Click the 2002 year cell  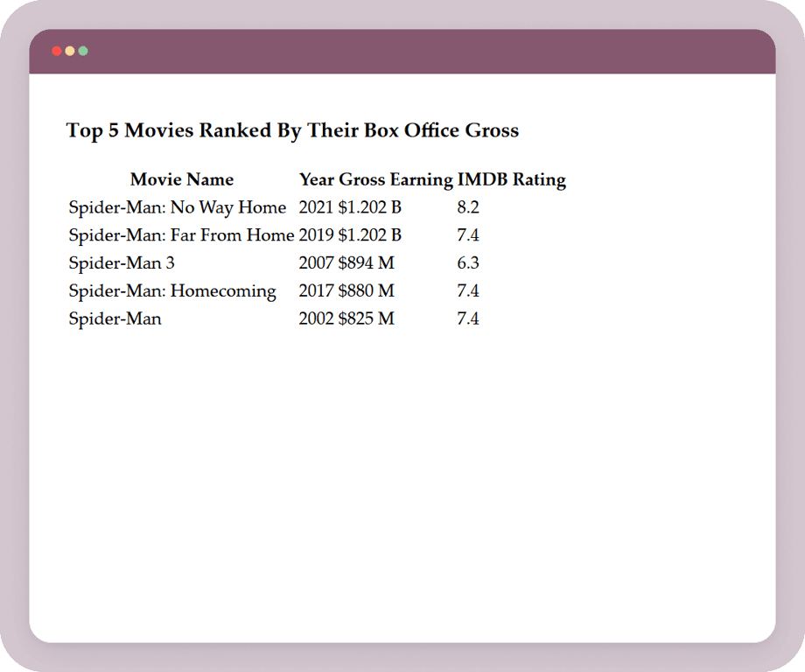317,319
